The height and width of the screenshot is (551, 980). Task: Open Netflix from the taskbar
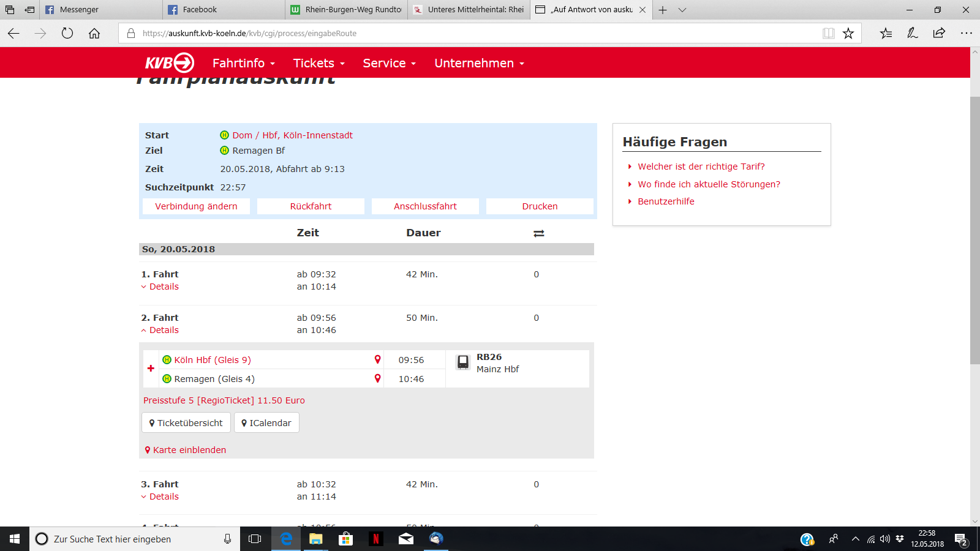(375, 539)
